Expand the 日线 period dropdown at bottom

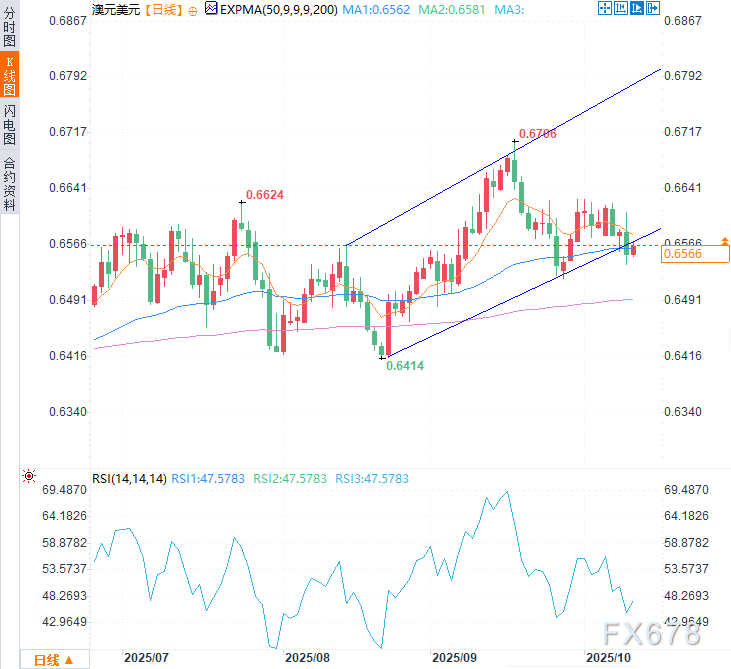[54, 660]
